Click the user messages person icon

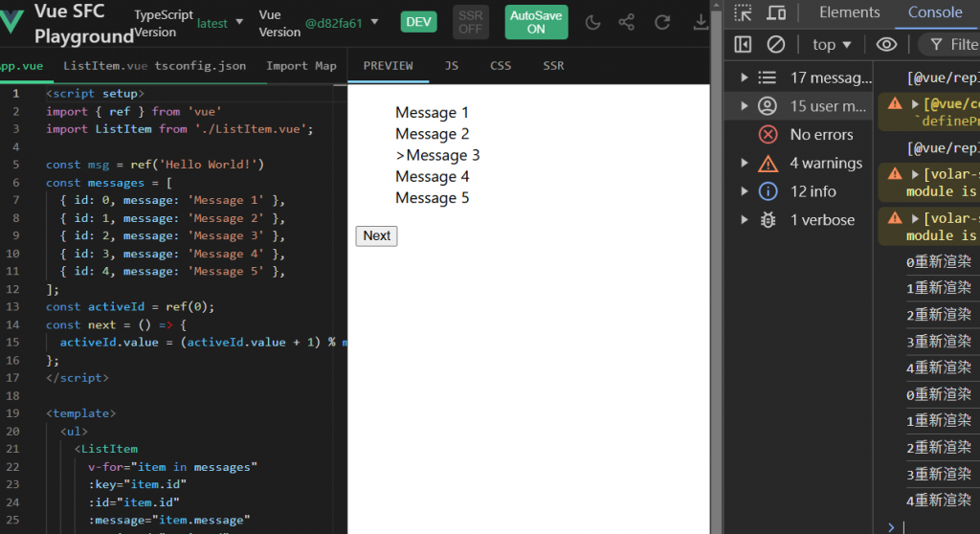coord(768,105)
